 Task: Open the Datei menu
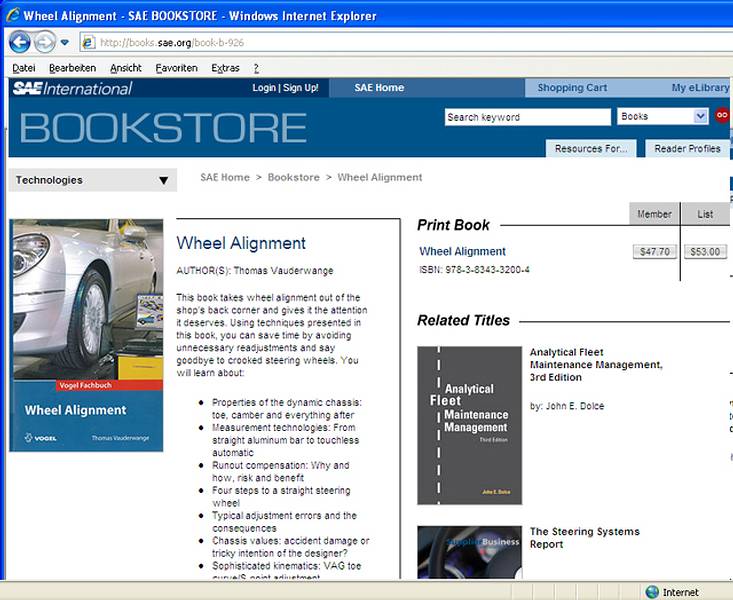24,68
